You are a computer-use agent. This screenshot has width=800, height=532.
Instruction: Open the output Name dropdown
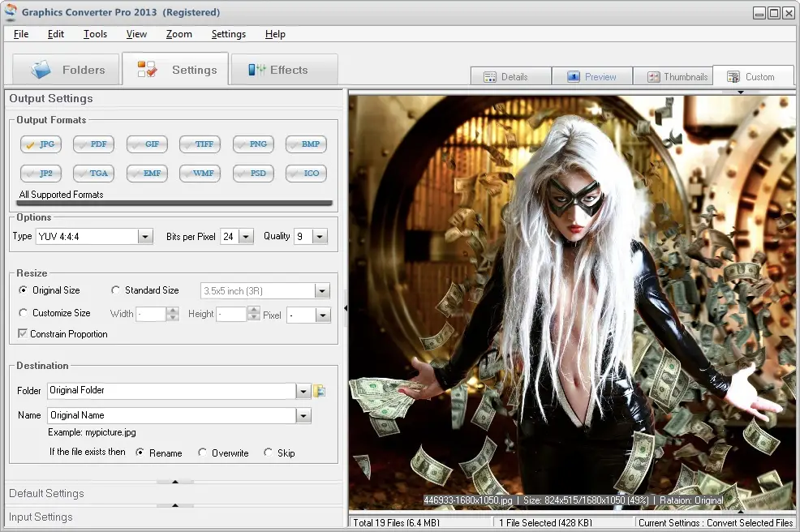303,416
